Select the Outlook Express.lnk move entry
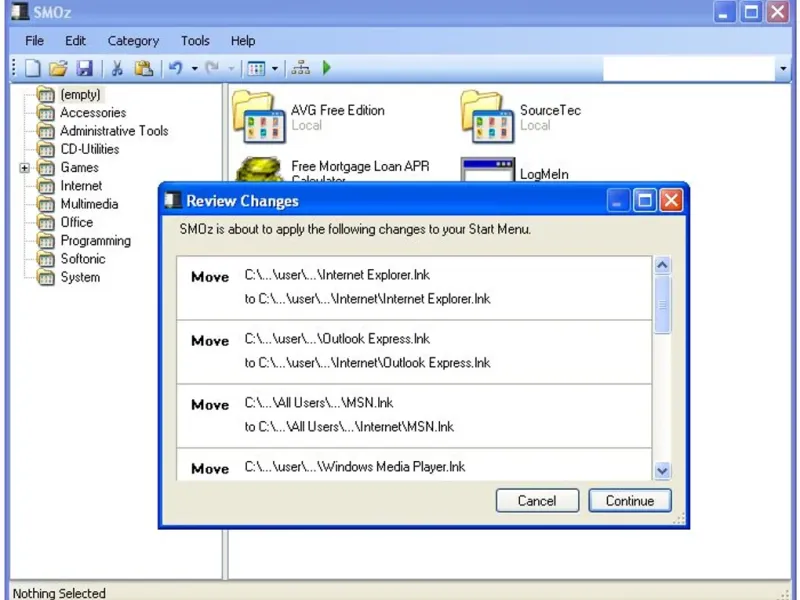 point(414,352)
